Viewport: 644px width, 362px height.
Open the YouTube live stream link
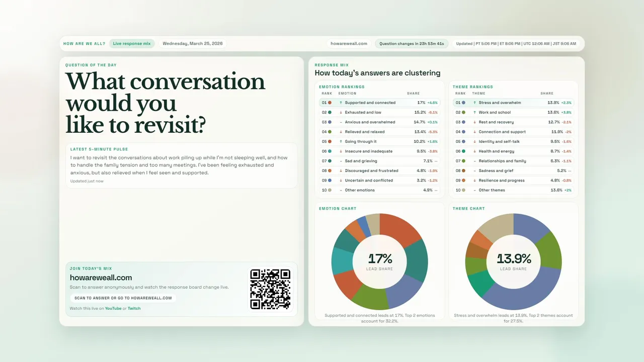(113, 309)
